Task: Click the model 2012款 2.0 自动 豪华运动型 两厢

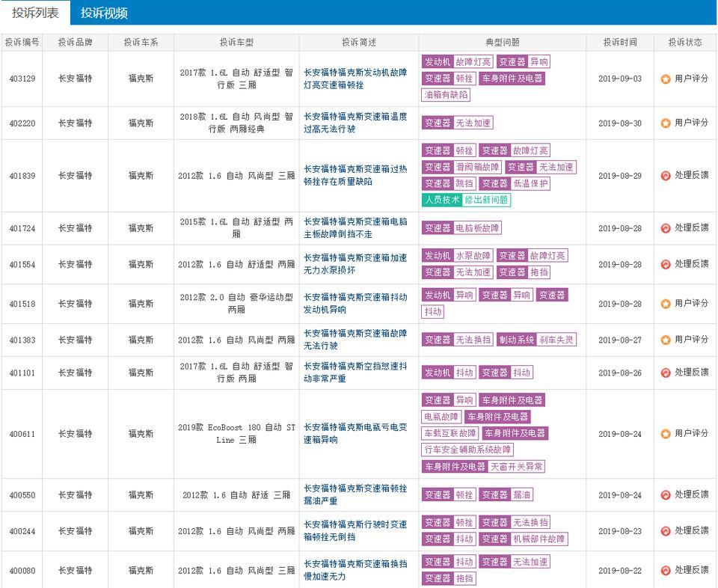Action: (236, 304)
